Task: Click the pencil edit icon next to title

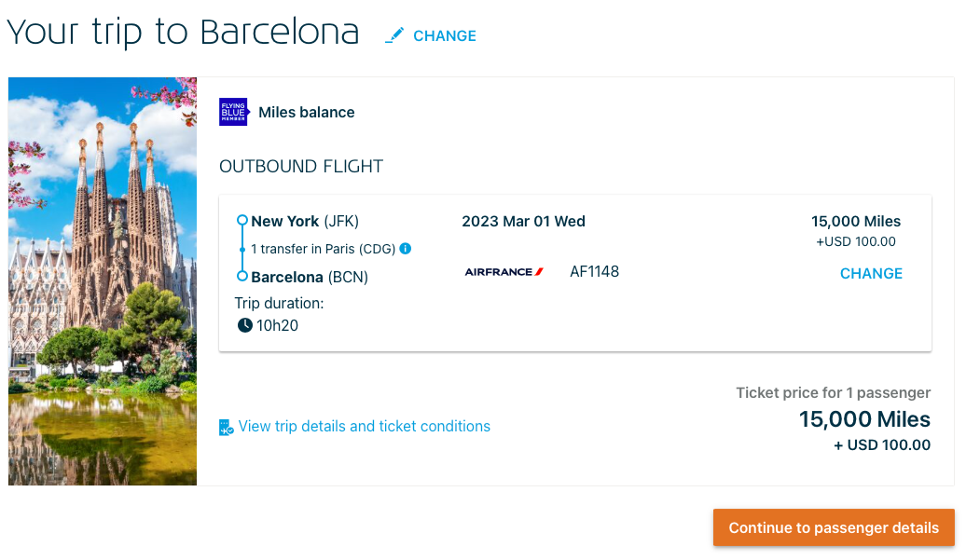Action: point(395,34)
